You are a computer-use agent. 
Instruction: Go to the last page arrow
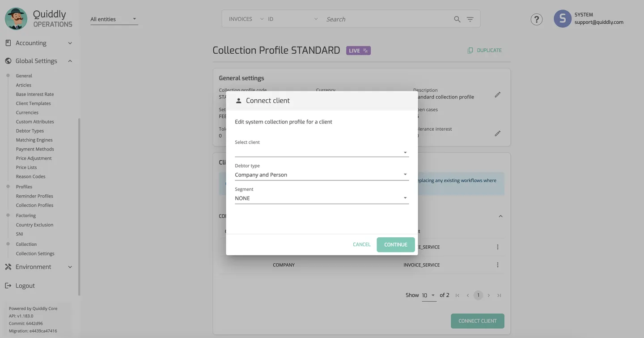[x=499, y=295]
